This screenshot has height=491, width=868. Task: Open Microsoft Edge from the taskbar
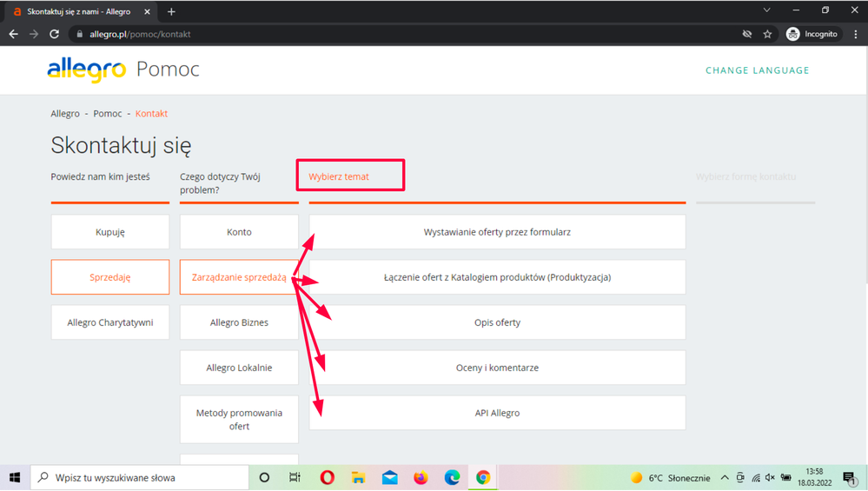click(452, 477)
